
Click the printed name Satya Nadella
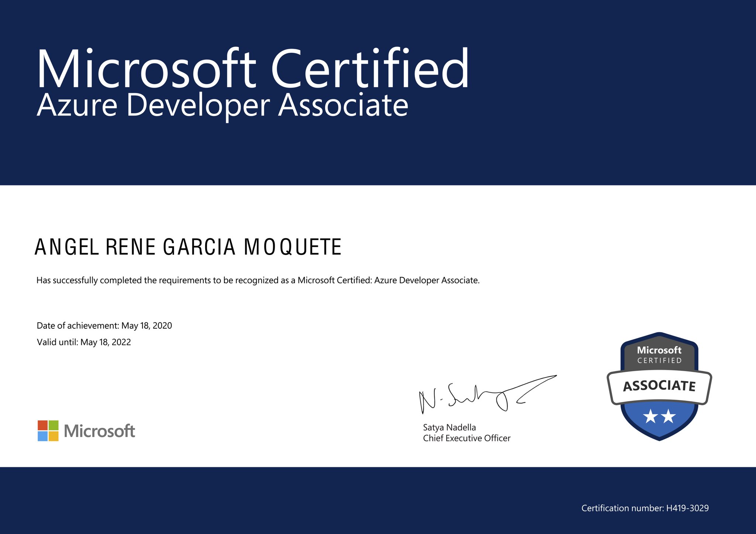point(449,427)
